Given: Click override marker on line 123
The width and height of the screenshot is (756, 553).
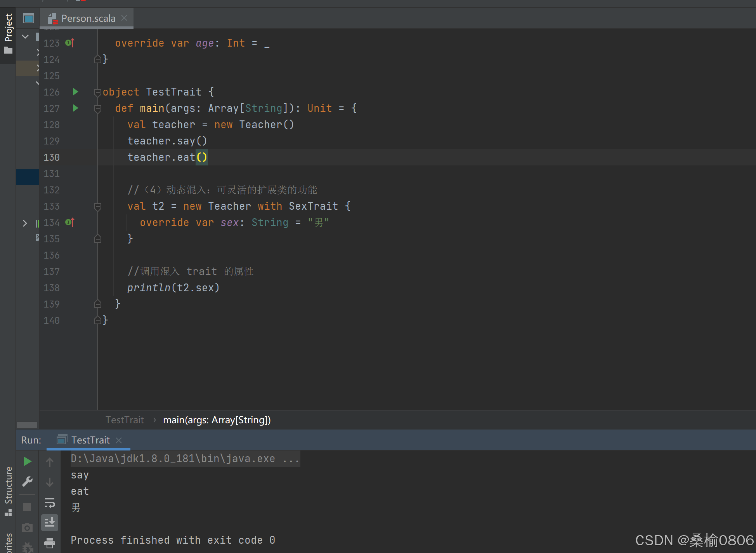Looking at the screenshot, I should coord(70,43).
